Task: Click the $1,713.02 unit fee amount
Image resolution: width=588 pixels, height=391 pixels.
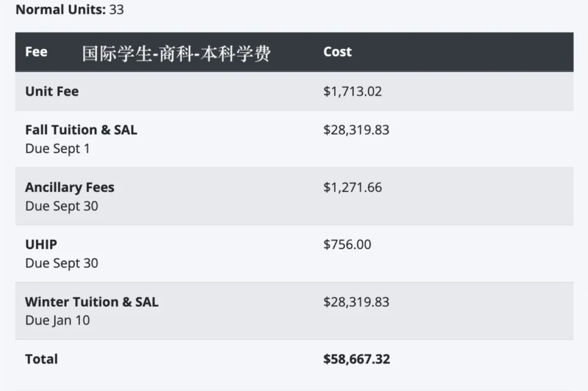Action: pos(352,91)
